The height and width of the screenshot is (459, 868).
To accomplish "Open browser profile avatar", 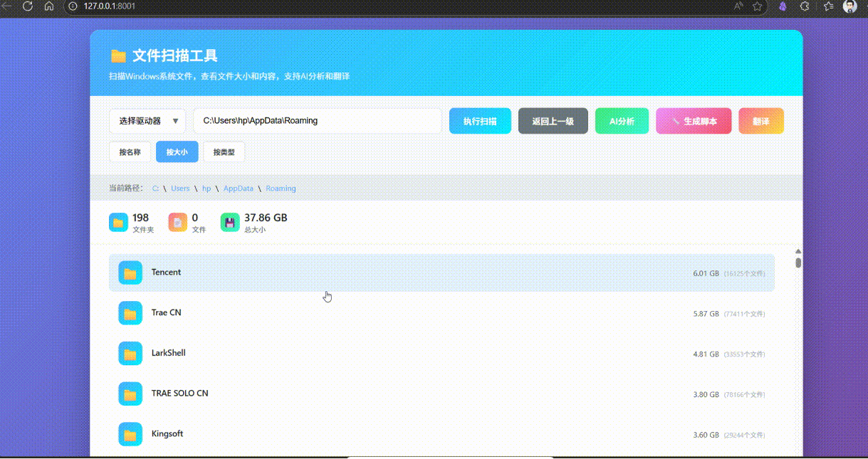I will point(849,6).
